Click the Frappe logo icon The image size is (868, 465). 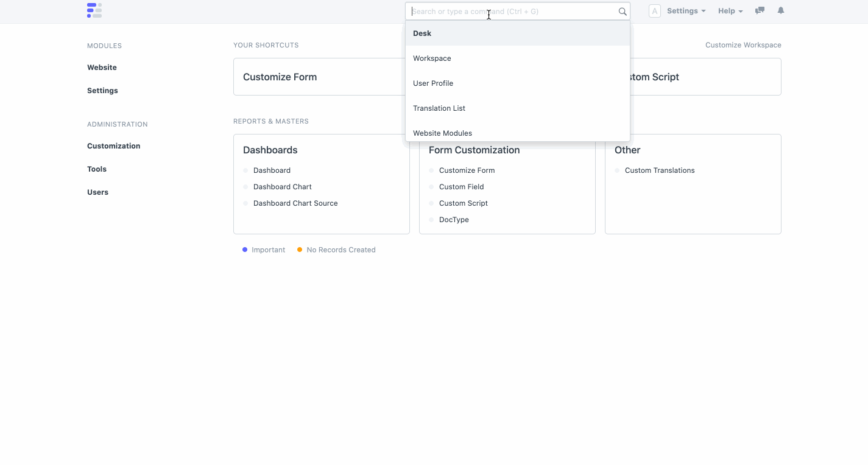(x=94, y=10)
